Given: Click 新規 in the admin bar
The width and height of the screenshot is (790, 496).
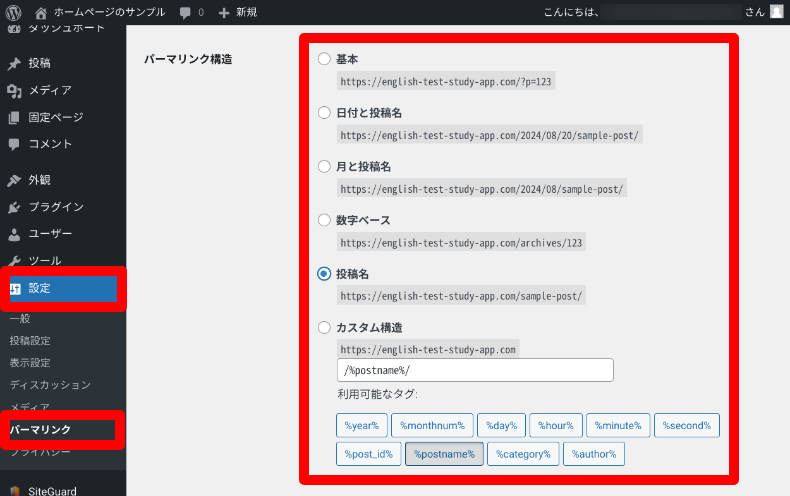Looking at the screenshot, I should click(247, 12).
